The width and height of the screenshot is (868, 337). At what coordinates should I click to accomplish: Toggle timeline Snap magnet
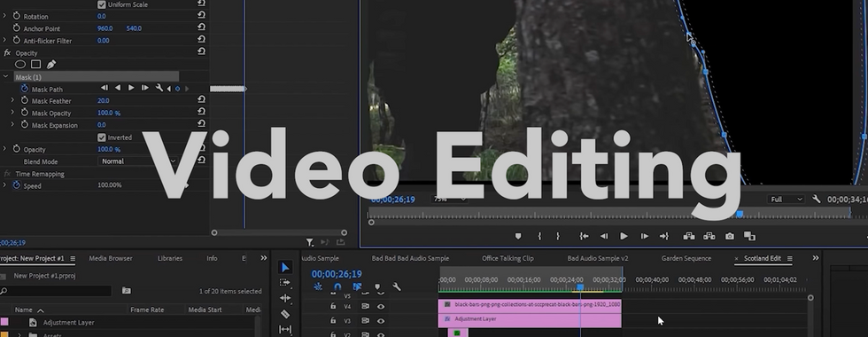pyautogui.click(x=337, y=286)
